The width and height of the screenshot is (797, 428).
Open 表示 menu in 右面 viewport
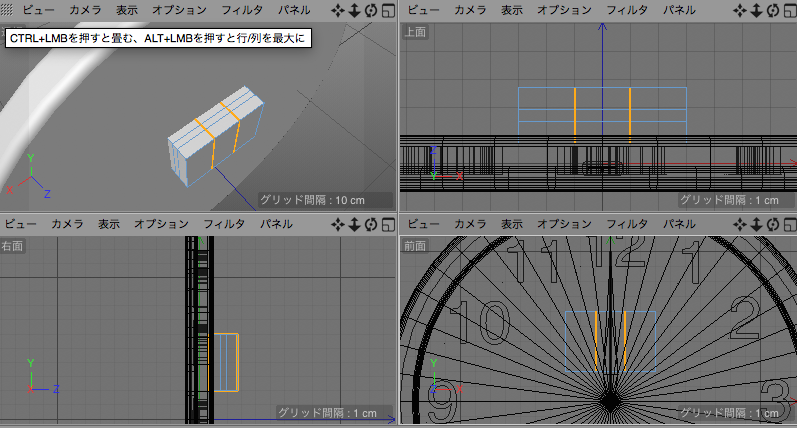109,224
